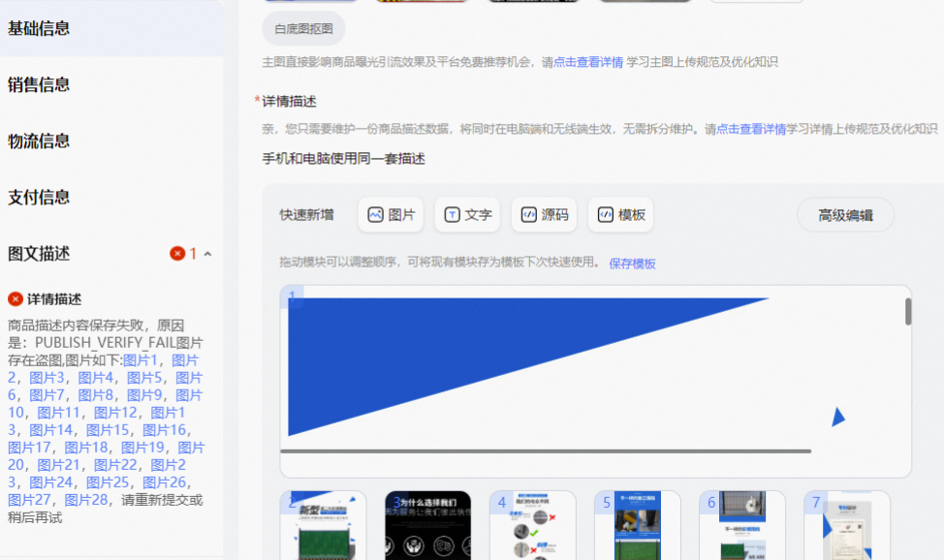This screenshot has height=560, width=944.
Task: Add a text block with 文字 button
Action: (467, 215)
